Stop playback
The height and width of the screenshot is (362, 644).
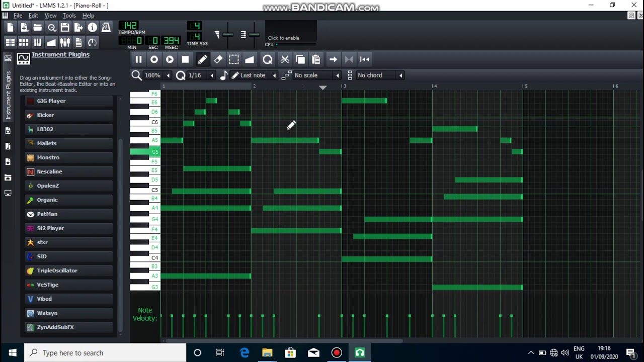(x=185, y=59)
